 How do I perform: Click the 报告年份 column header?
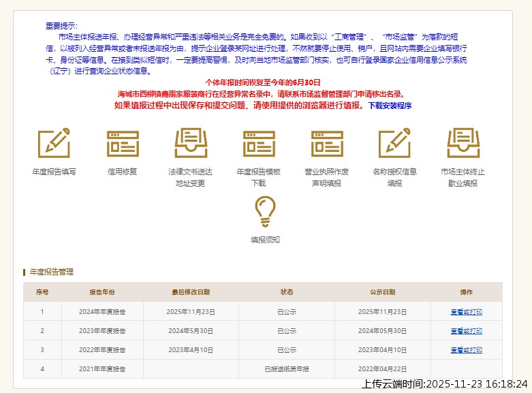click(x=102, y=292)
